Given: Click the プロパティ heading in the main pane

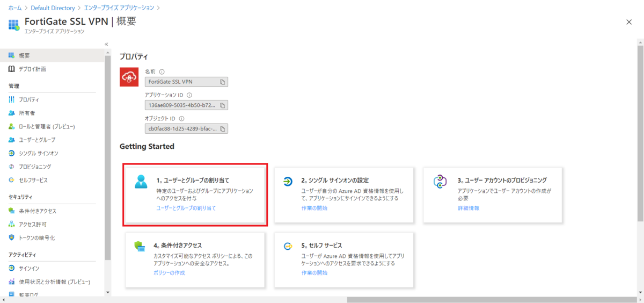Looking at the screenshot, I should (134, 56).
